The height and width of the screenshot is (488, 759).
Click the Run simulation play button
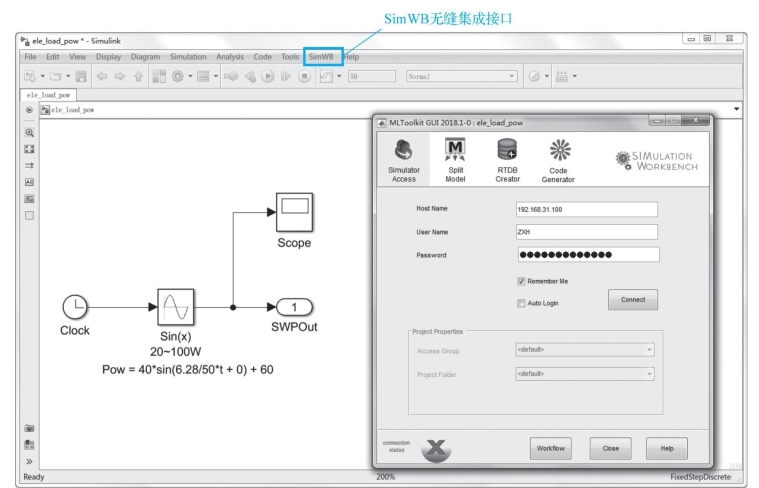(268, 76)
